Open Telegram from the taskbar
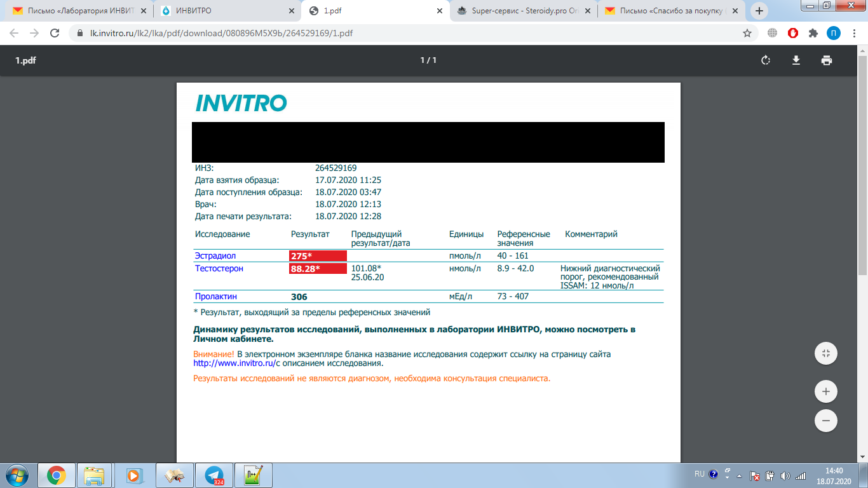Screen dimensions: 868x488 pos(214,475)
